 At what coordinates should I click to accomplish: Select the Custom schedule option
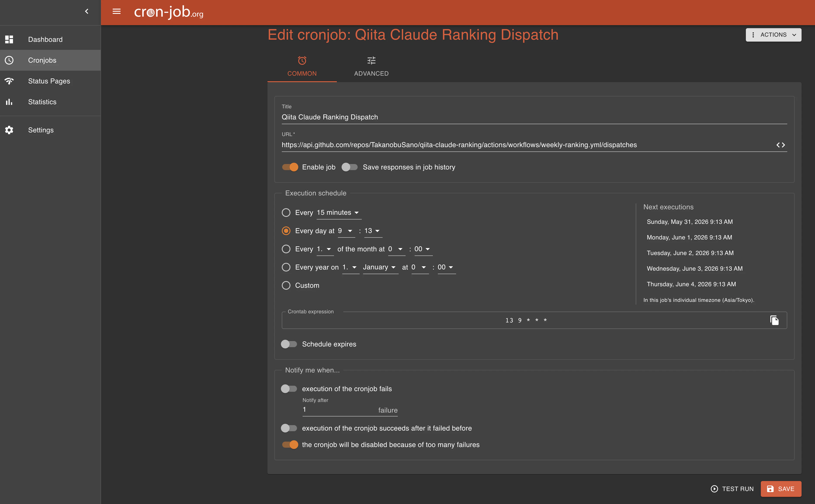pyautogui.click(x=286, y=285)
